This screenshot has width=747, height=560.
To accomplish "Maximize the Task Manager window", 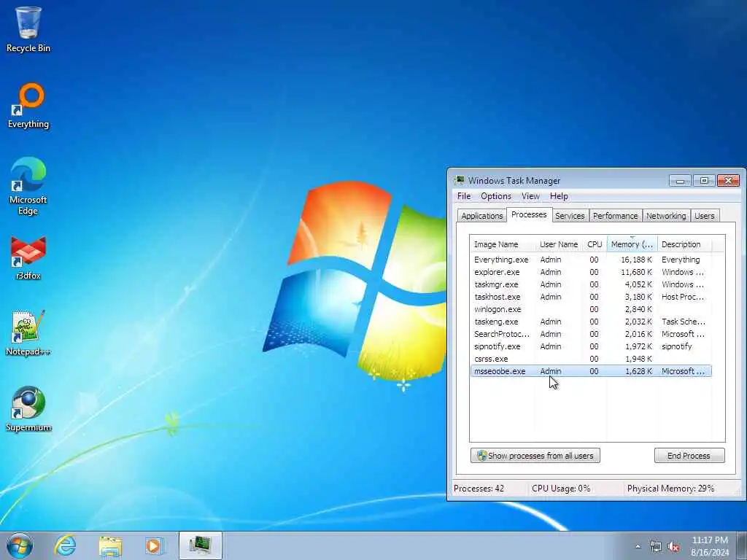I will tap(704, 181).
